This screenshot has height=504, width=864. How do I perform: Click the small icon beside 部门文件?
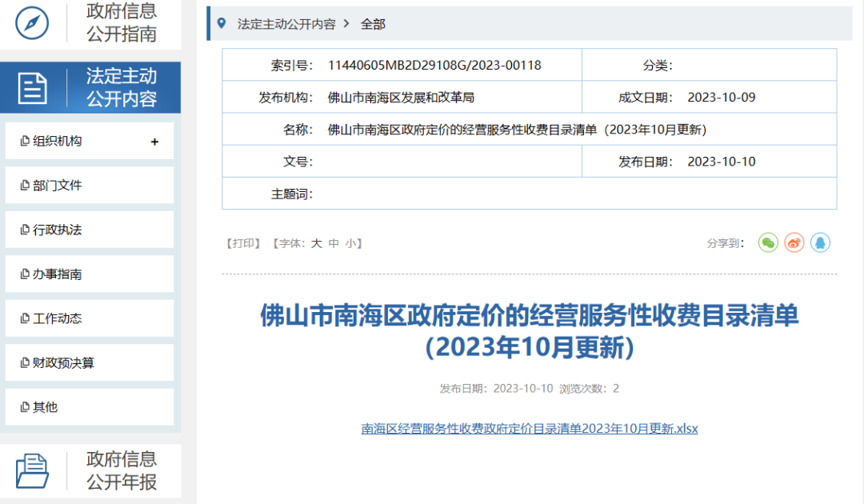coord(25,186)
